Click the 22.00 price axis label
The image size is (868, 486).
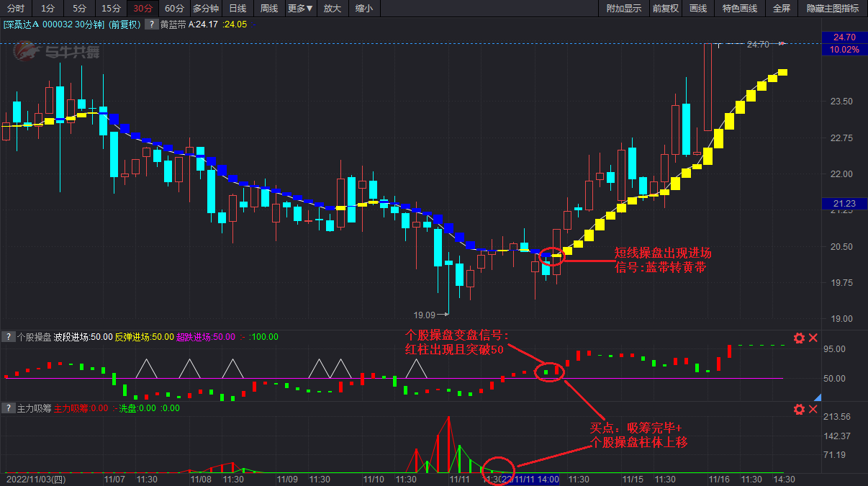click(841, 174)
